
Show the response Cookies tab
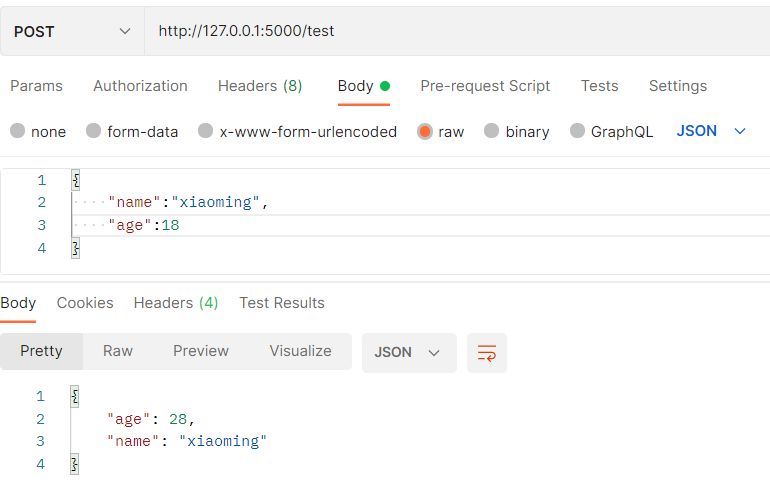tap(85, 303)
